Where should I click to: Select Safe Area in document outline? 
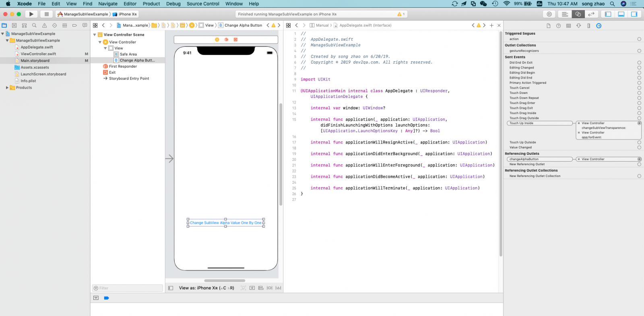[x=128, y=54]
